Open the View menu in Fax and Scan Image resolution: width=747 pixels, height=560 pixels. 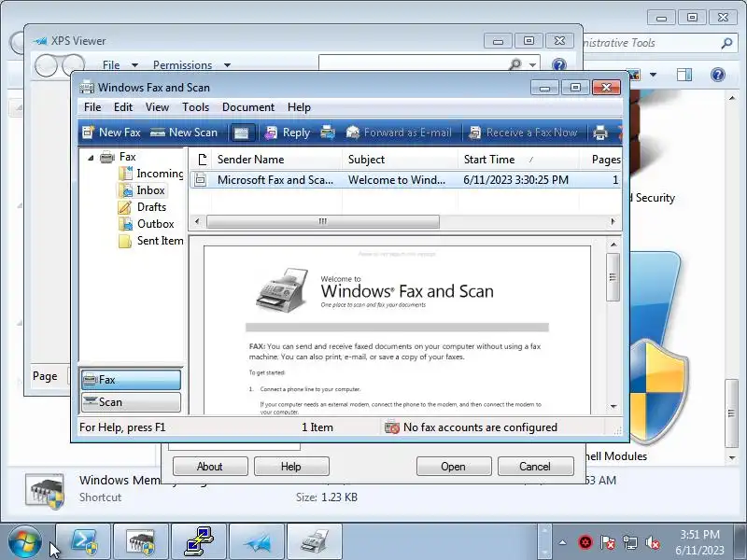point(157,107)
